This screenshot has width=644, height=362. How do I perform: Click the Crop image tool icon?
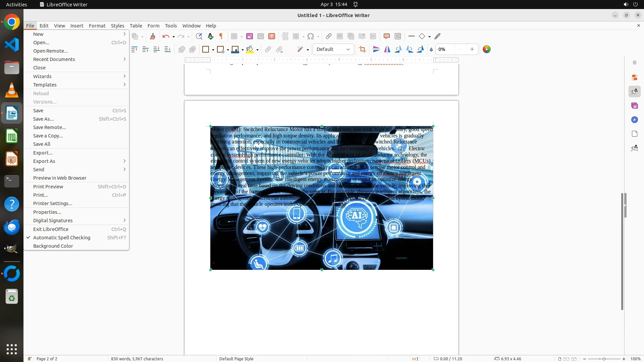pyautogui.click(x=362, y=49)
